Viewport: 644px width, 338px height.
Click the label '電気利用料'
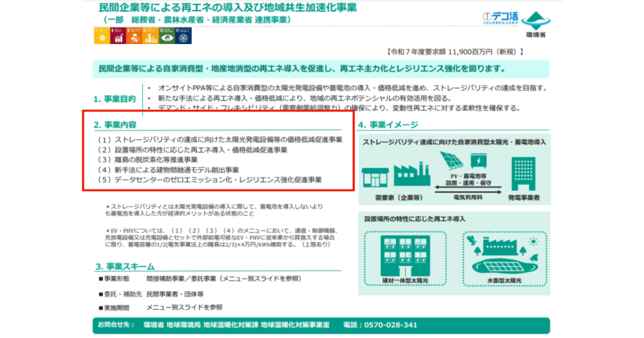tap(468, 197)
